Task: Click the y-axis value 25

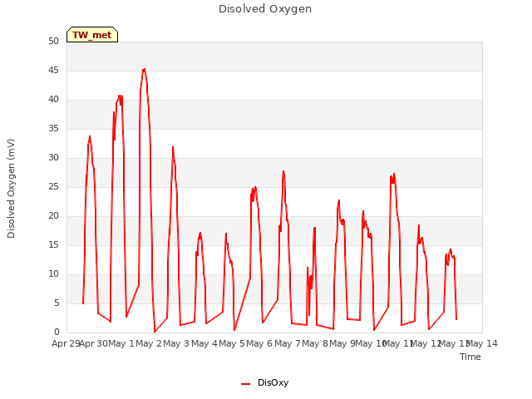Action: pyautogui.click(x=53, y=186)
